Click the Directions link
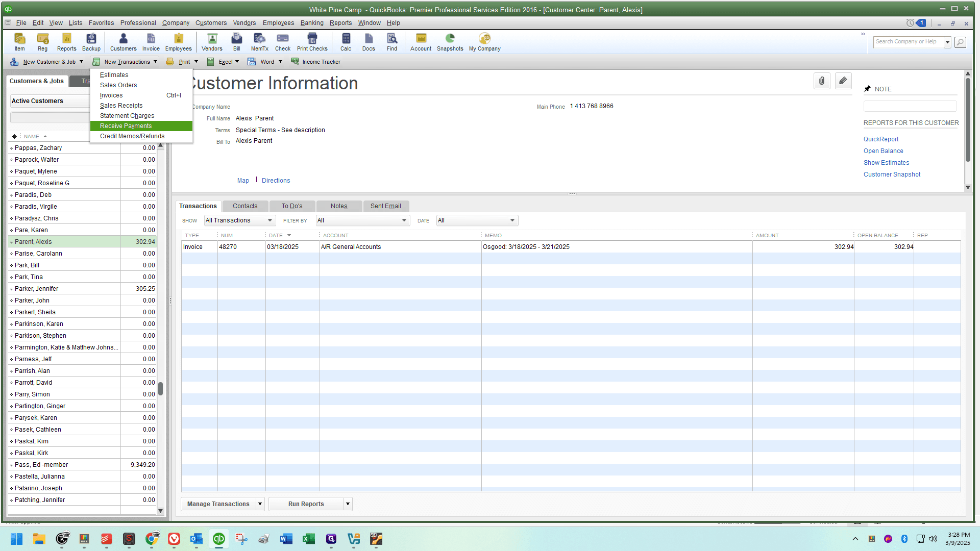980x551 pixels. click(276, 181)
